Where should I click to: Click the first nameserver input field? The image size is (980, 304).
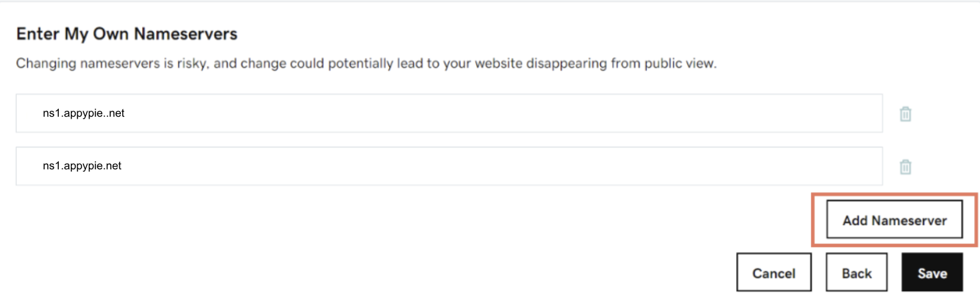(449, 113)
